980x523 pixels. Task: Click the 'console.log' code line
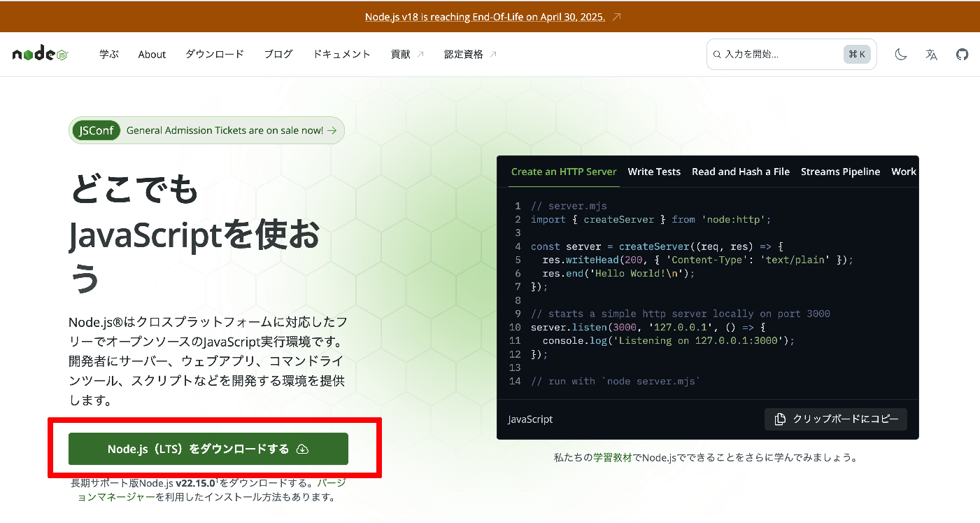(x=669, y=340)
